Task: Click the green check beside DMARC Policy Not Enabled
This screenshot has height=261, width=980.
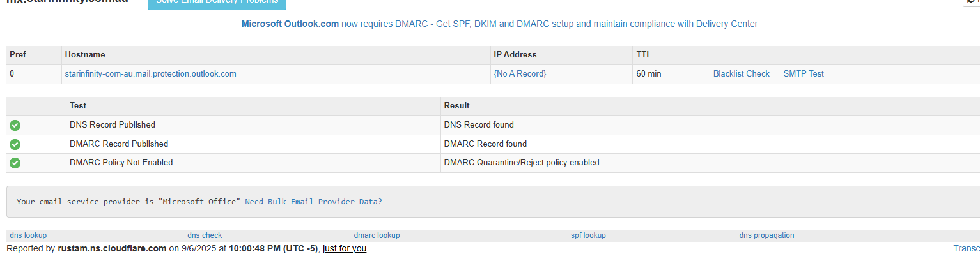Action: (15, 163)
